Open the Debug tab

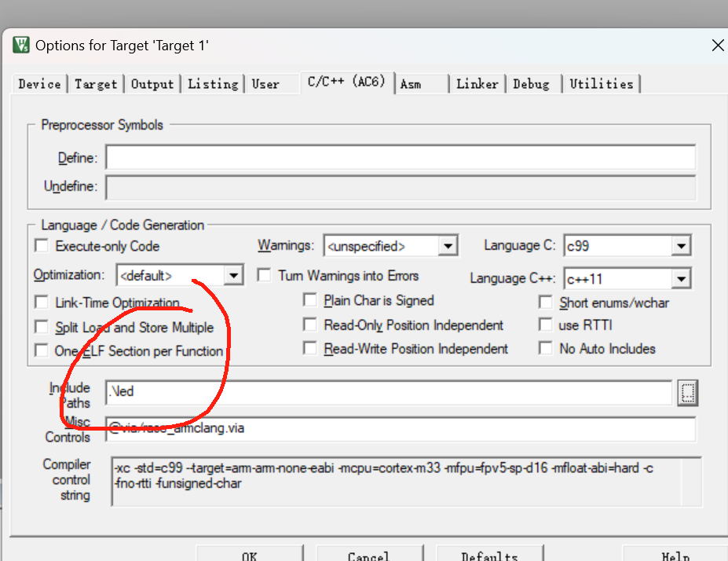(x=532, y=84)
